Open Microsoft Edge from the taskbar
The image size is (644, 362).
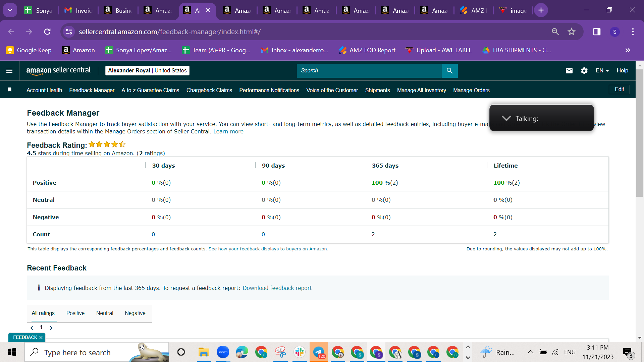pos(242,352)
